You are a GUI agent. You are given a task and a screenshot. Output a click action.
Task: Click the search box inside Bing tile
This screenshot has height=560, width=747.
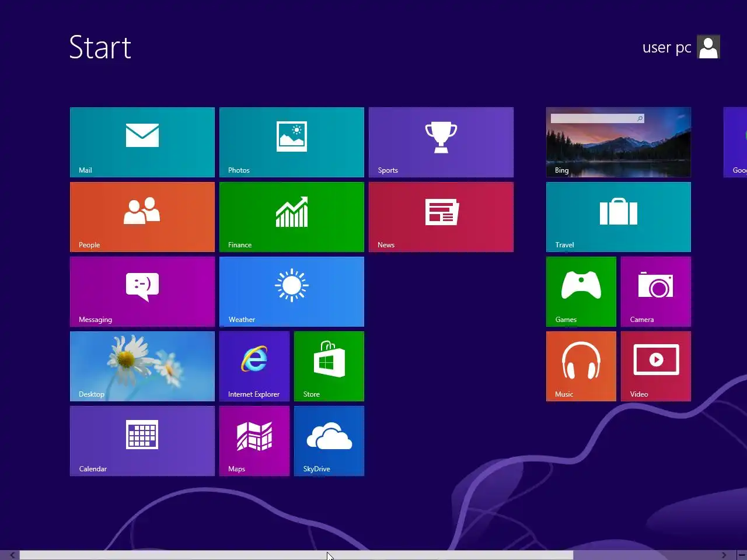[x=597, y=118]
